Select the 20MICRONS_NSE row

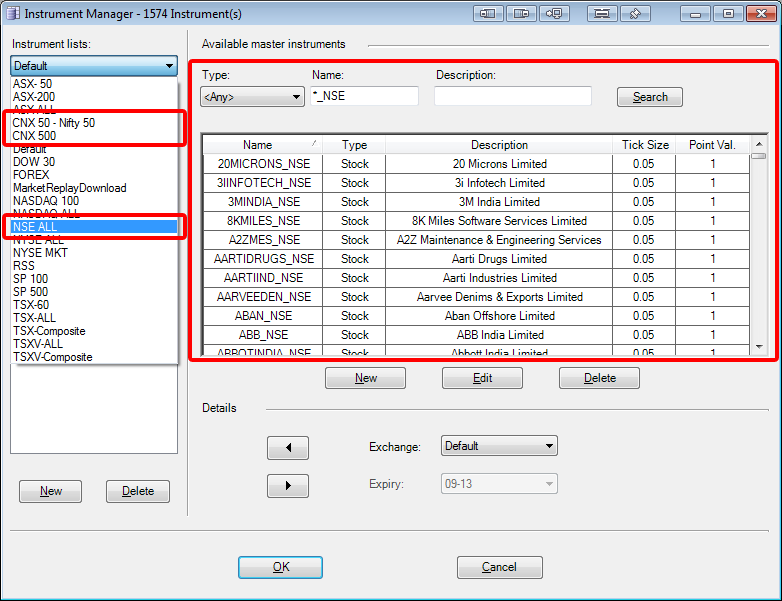coord(476,164)
